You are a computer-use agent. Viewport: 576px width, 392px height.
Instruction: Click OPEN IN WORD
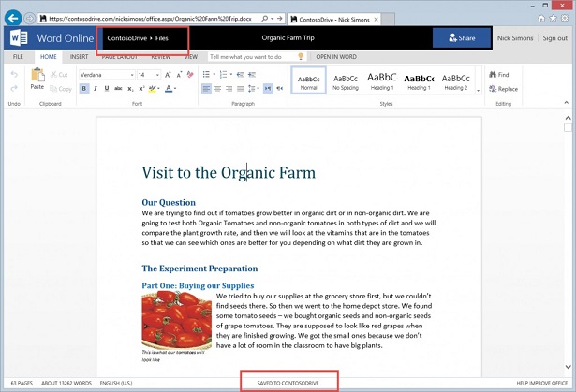tap(336, 57)
